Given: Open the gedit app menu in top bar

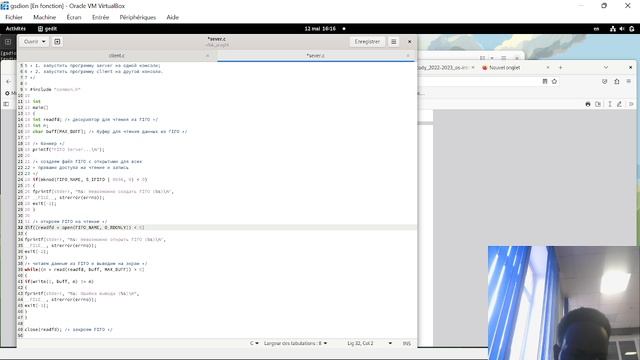Looking at the screenshot, I should (x=47, y=29).
